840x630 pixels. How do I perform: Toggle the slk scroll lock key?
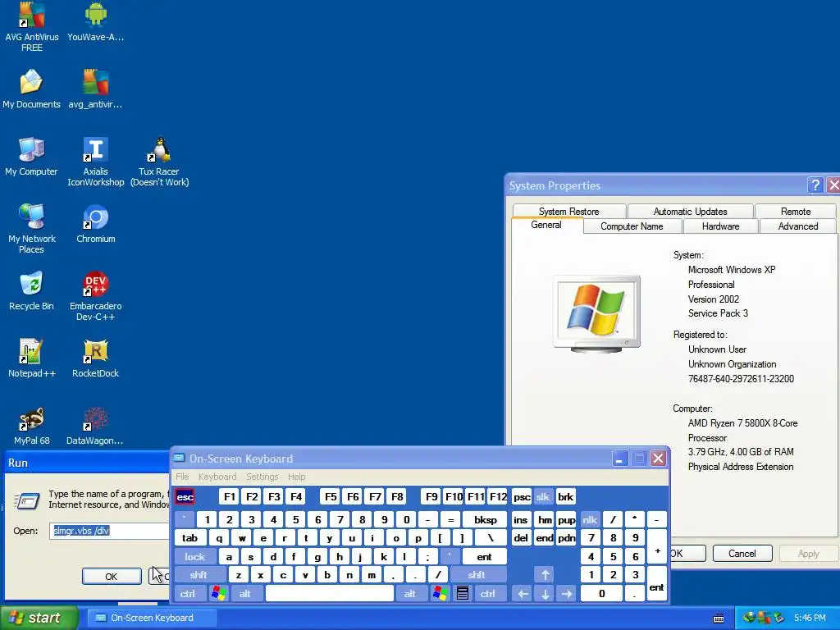coord(542,496)
